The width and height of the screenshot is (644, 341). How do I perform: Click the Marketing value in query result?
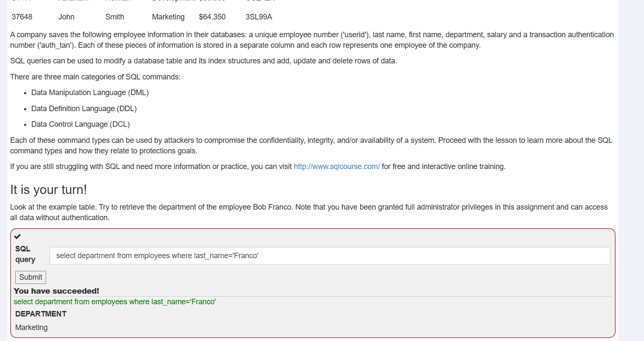pyautogui.click(x=31, y=327)
